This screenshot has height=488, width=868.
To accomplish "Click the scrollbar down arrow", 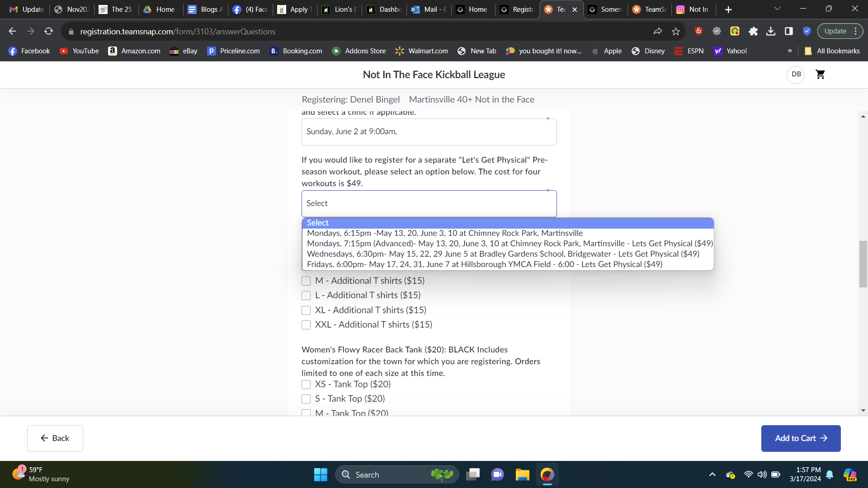I will pyautogui.click(x=863, y=411).
